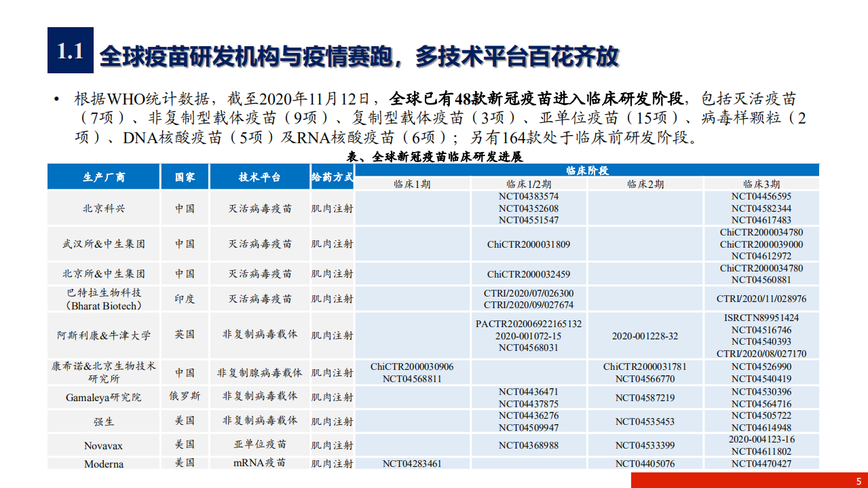This screenshot has width=868, height=488.
Task: Select the 生产厂商 column header
Action: tap(102, 176)
